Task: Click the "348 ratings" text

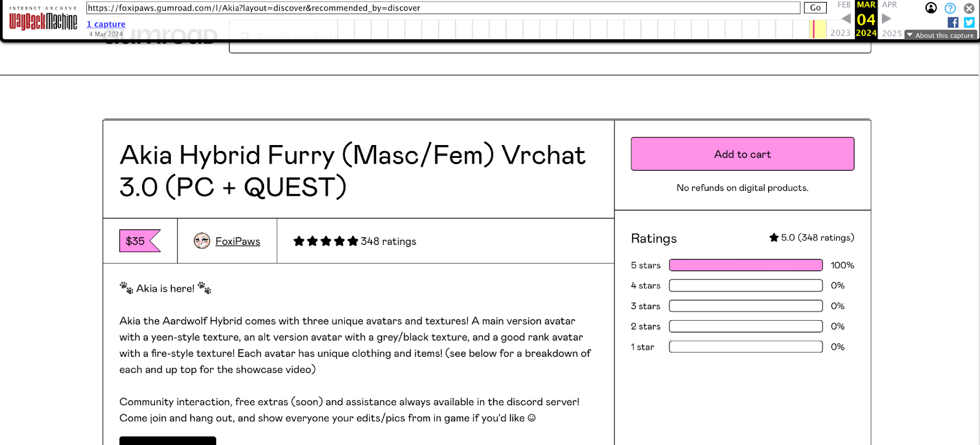Action: click(388, 241)
